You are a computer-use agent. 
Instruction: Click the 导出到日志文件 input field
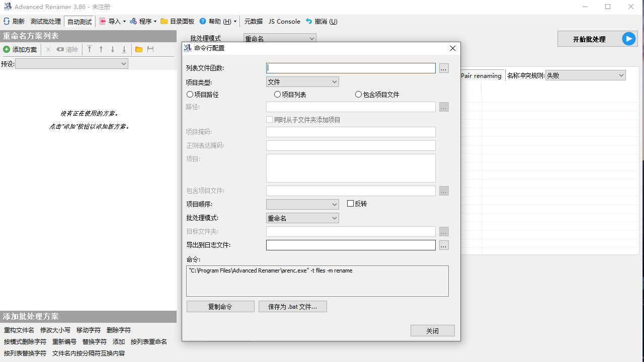click(351, 245)
